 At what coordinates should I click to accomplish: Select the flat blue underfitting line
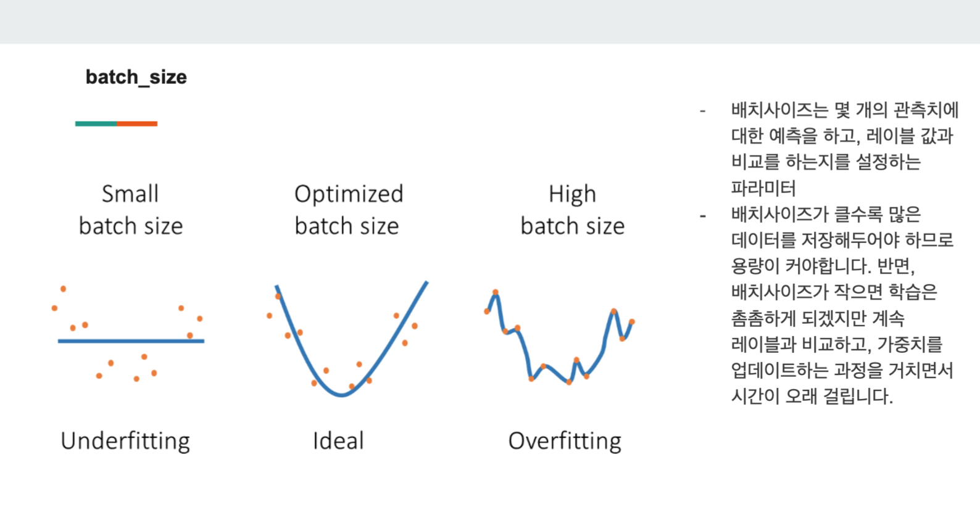pos(131,340)
